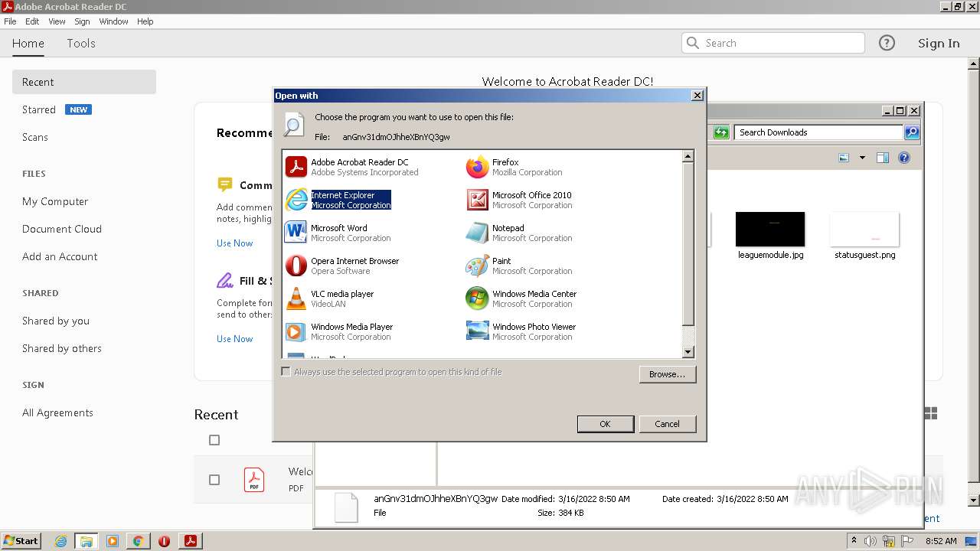Open the Window menu
This screenshot has height=551, width=980.
click(x=113, y=21)
